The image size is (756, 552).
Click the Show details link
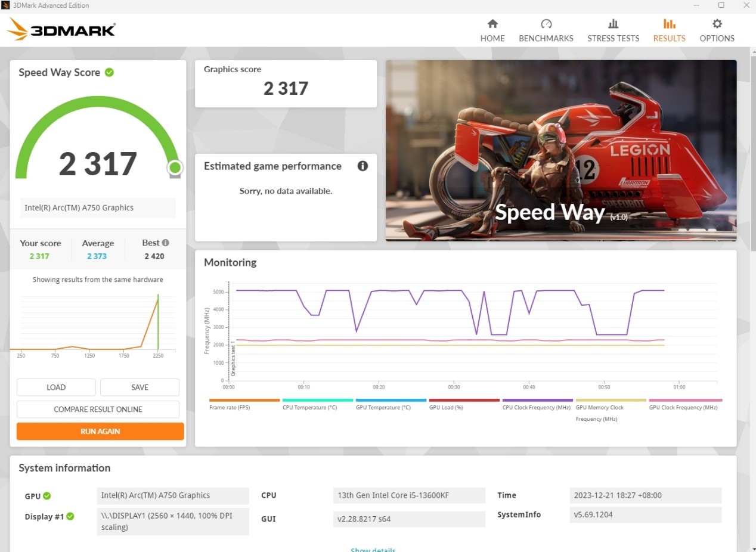click(373, 550)
